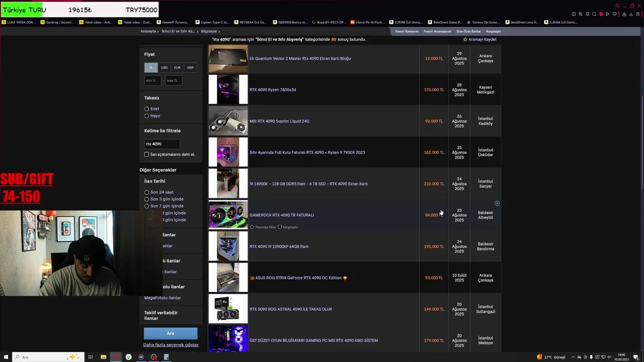Viewport: 644px width, 362px height.
Task: Open the GeeekPi Turuncu Amazon bookmark
Action: click(173, 22)
